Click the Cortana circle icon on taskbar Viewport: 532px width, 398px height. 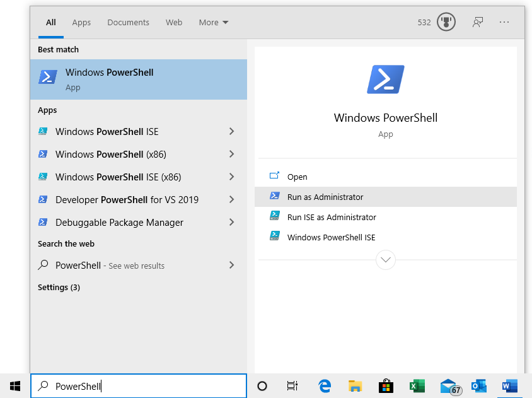pos(262,386)
